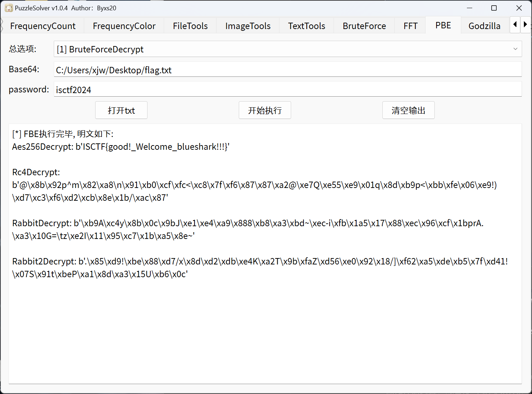Minimize the PuzzleSolver window
This screenshot has height=394, width=532.
(469, 8)
